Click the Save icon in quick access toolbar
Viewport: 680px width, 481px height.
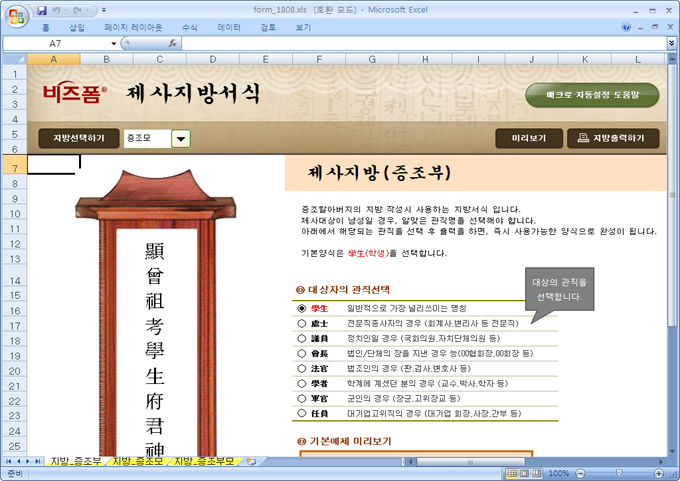(x=42, y=9)
